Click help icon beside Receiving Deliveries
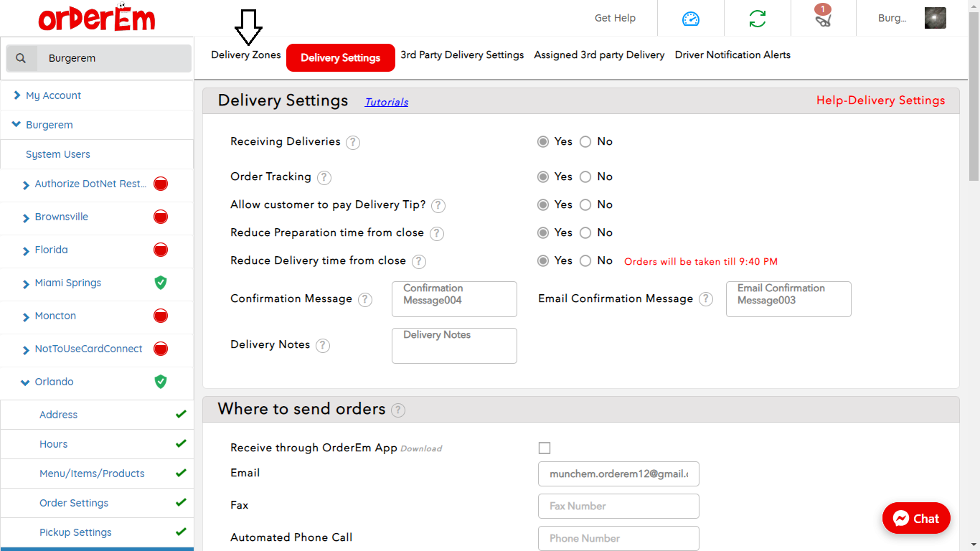 tap(353, 142)
